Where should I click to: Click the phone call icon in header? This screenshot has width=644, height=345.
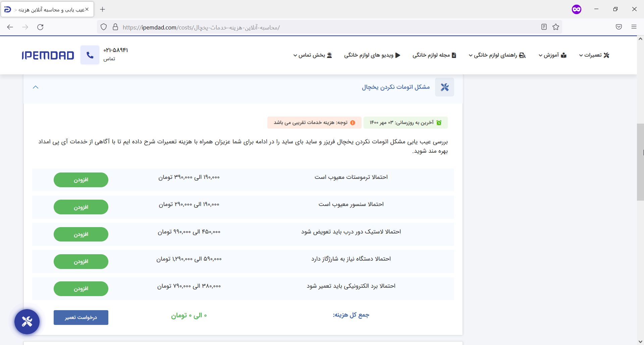(x=90, y=55)
